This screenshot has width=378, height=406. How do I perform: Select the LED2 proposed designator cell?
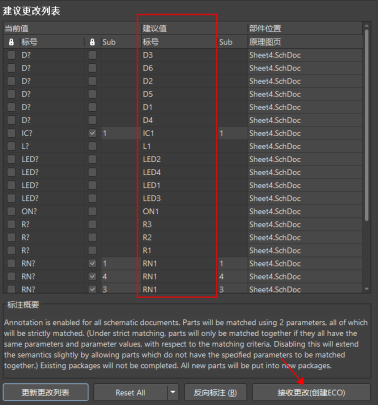pos(178,159)
